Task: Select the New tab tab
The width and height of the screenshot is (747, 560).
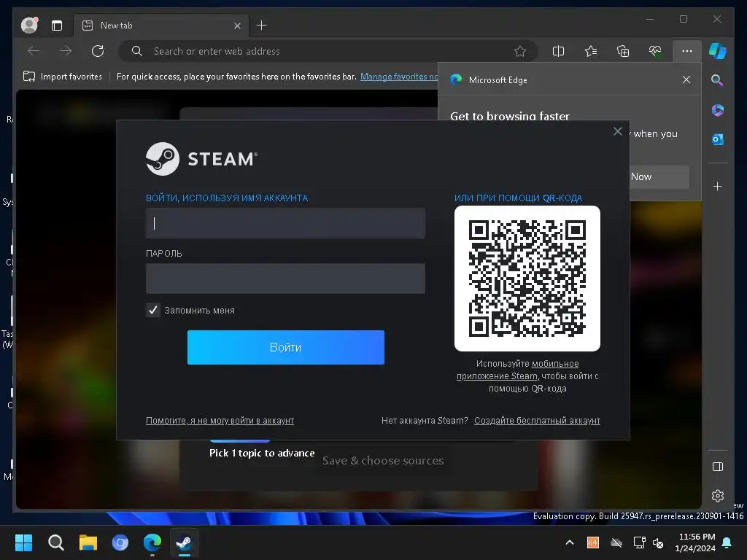Action: coord(161,26)
